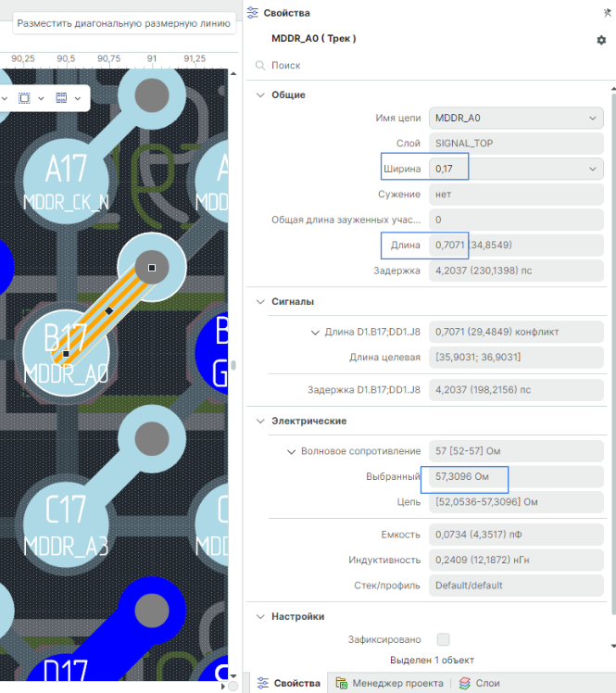Collapse the Настройки section

(260, 616)
